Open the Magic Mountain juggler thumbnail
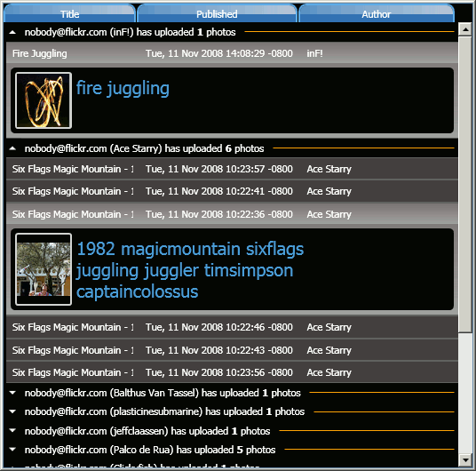476x471 pixels. point(44,269)
